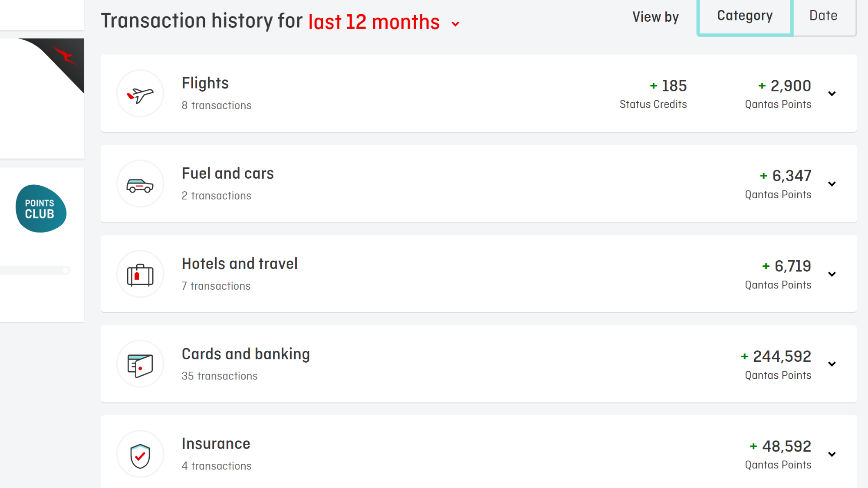Click the Flights airplane icon
868x488 pixels.
(x=140, y=94)
